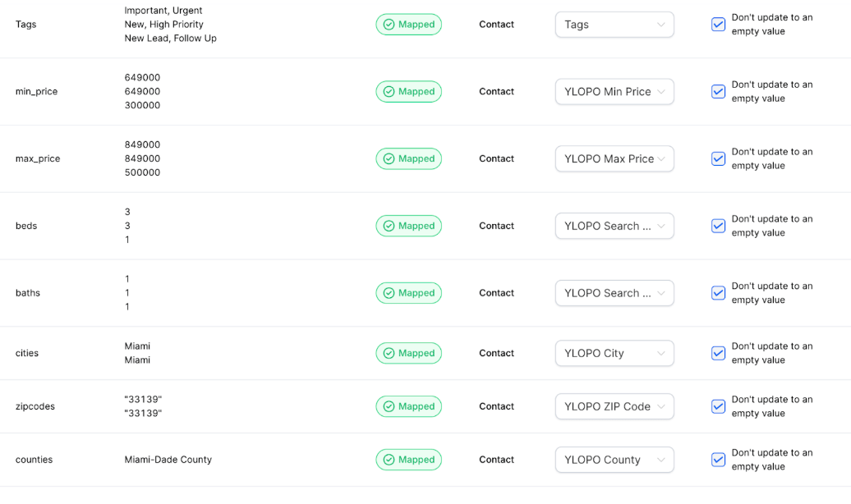Click the Mapped badge in min_price row

408,92
